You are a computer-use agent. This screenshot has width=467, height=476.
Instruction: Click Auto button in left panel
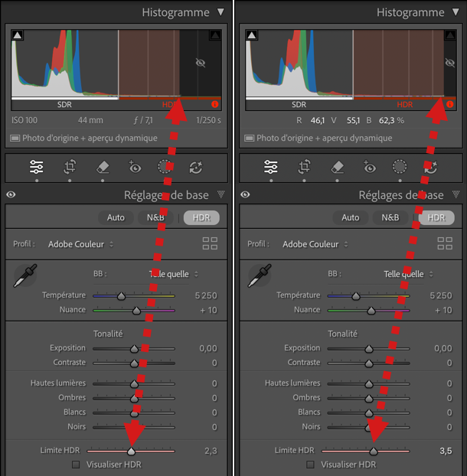116,217
